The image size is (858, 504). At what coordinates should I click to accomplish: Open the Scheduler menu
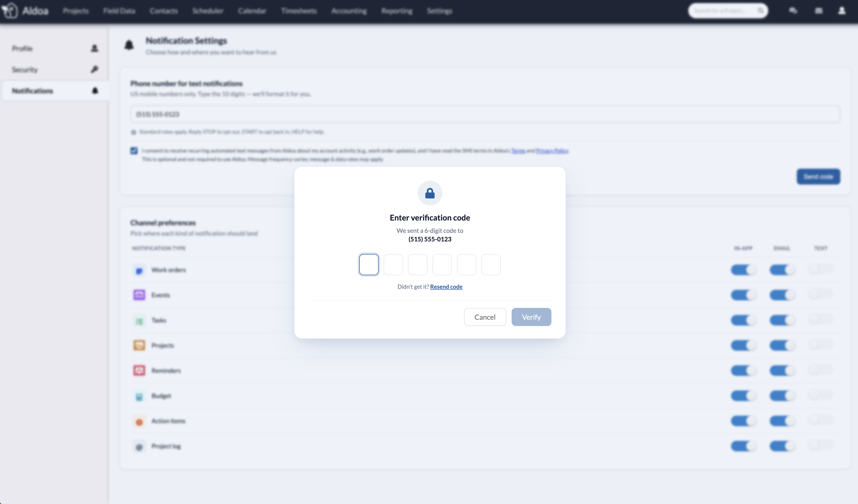[x=208, y=11]
